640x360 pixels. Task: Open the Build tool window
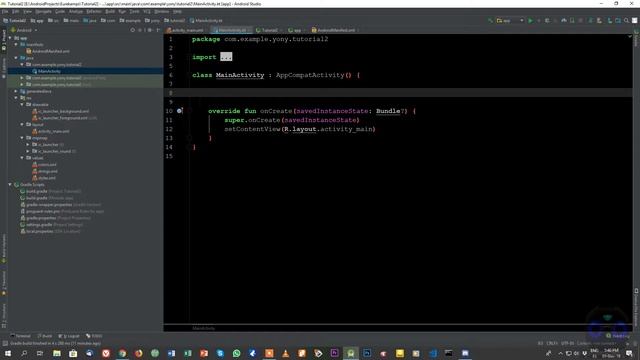click(x=45, y=336)
